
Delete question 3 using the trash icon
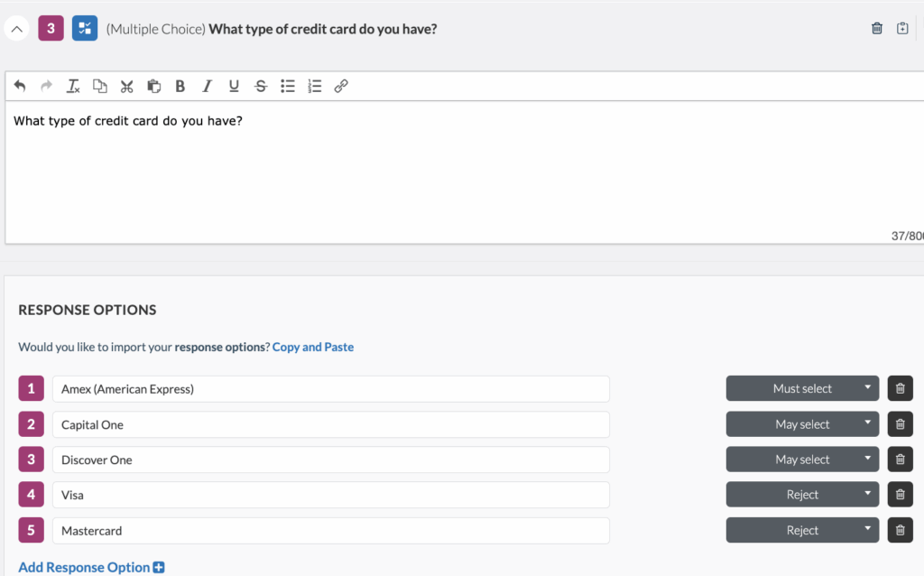click(x=875, y=28)
